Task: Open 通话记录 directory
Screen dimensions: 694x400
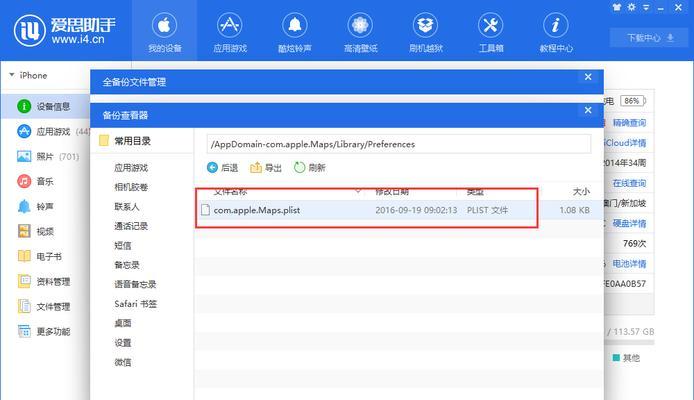Action: (131, 226)
